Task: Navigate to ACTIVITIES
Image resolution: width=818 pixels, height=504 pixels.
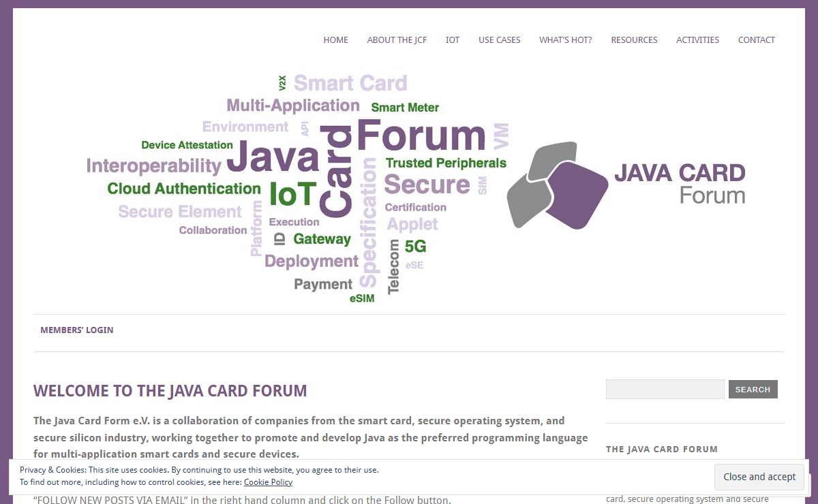Action: (697, 40)
